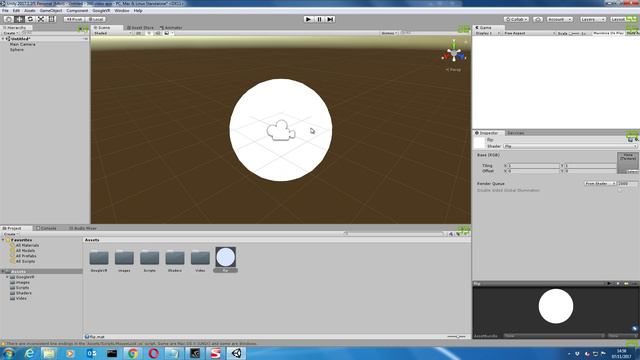This screenshot has width=640, height=360.
Task: Select All Models favorite
Action: point(25,251)
